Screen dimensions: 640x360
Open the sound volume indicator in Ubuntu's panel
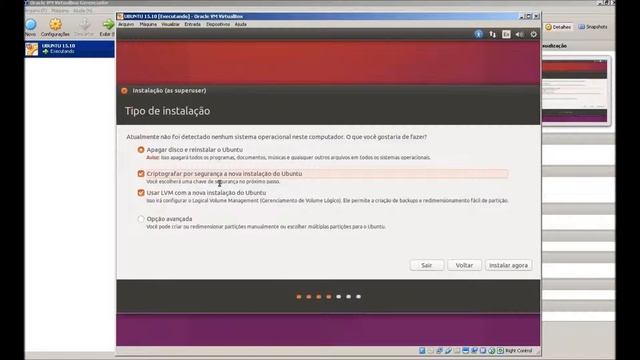pos(520,34)
